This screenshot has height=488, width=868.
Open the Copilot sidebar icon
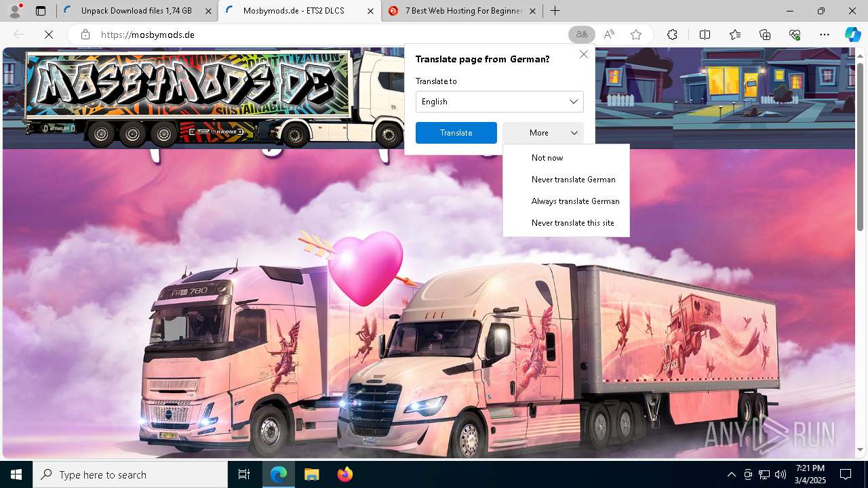pos(852,35)
